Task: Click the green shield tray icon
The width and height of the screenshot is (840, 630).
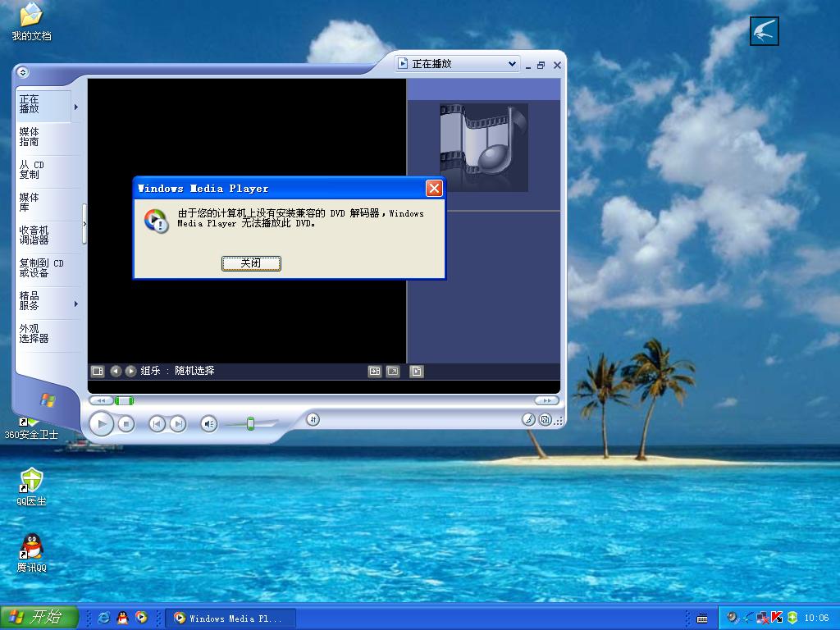Action: coord(792,618)
